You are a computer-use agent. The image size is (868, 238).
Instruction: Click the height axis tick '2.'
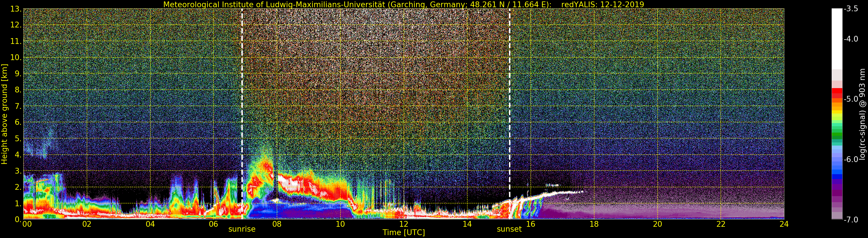18,187
